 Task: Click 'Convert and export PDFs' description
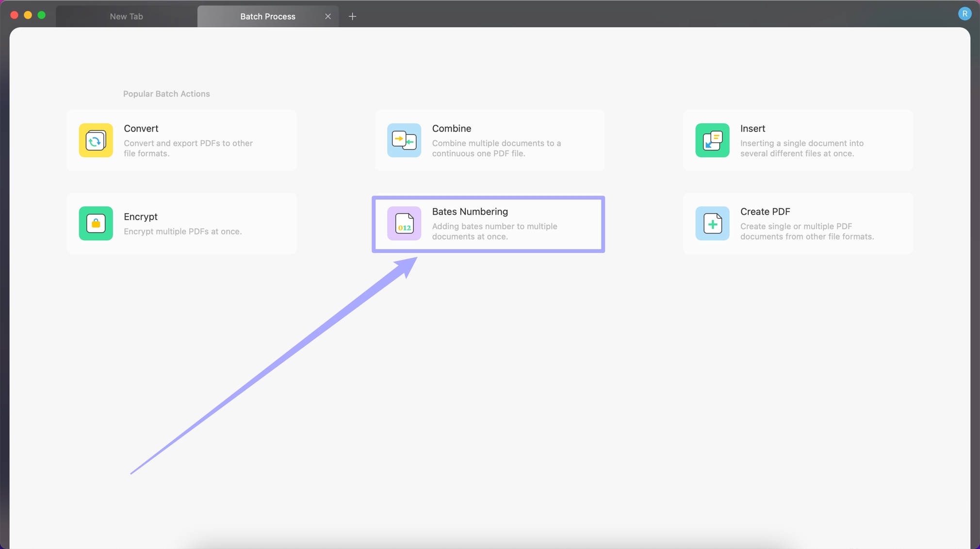(x=188, y=148)
